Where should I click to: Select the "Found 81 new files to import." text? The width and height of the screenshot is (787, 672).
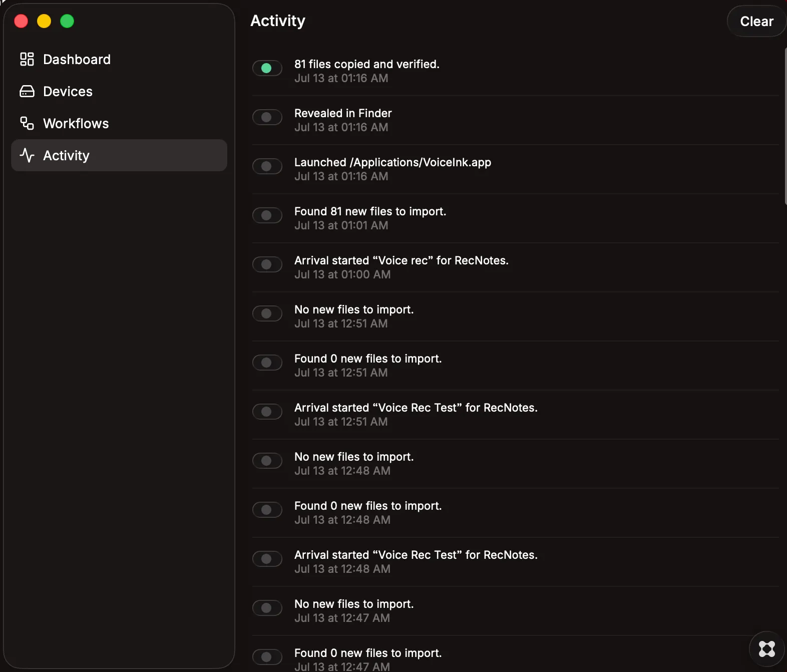tap(370, 211)
